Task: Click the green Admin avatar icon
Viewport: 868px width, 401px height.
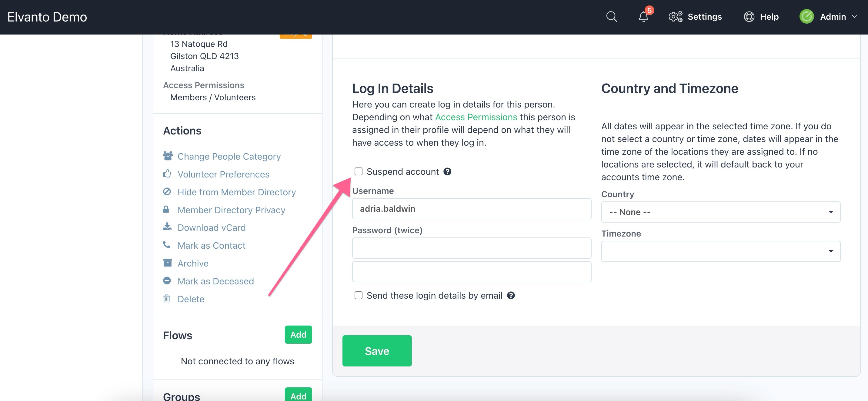Action: tap(806, 16)
